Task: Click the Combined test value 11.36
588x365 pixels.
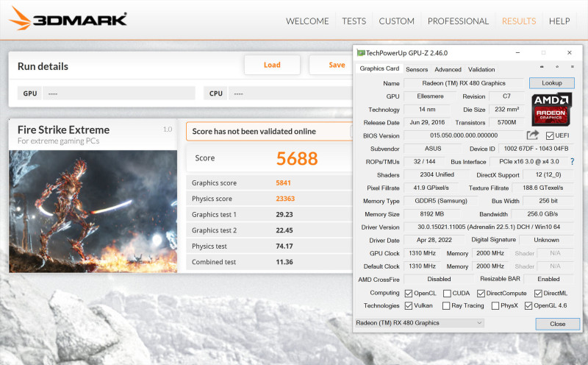Action: [284, 262]
